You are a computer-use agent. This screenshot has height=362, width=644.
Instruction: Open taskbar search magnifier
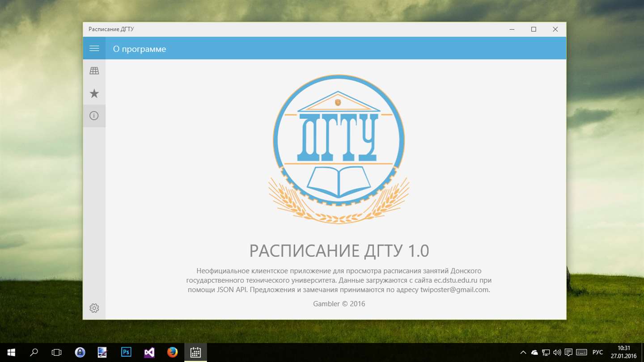tap(34, 352)
